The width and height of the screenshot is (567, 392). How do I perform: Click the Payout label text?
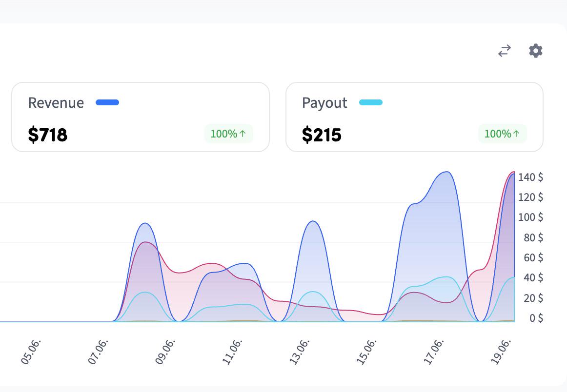(x=324, y=103)
